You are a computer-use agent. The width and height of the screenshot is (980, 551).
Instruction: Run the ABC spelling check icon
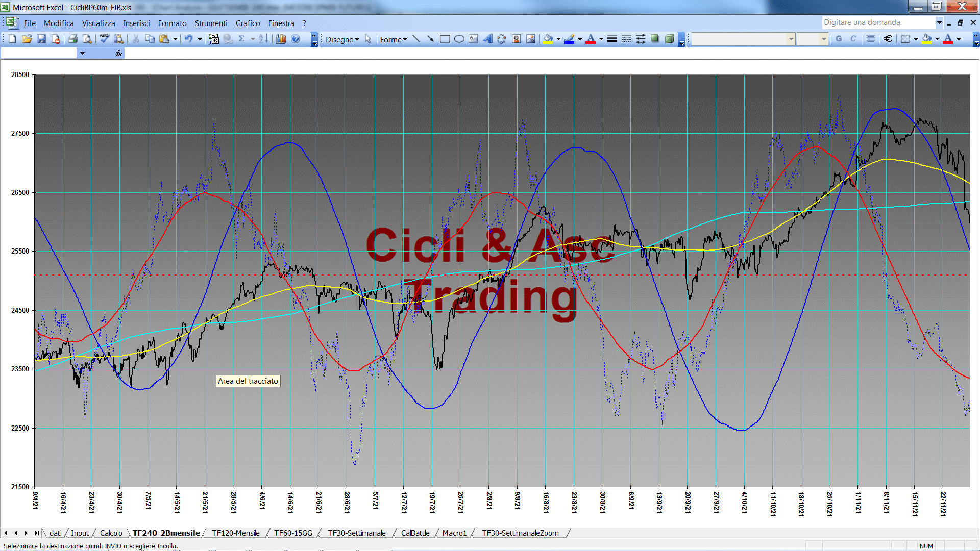click(105, 39)
